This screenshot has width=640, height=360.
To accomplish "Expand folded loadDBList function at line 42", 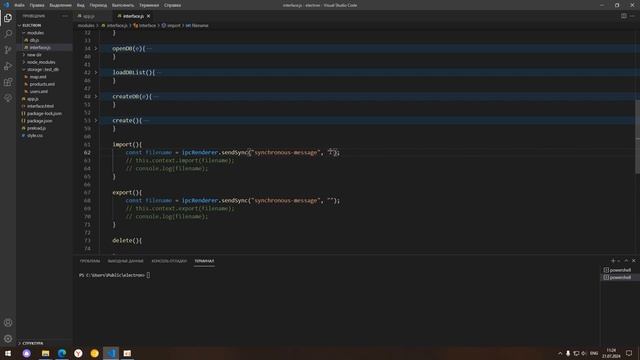I will coord(96,73).
